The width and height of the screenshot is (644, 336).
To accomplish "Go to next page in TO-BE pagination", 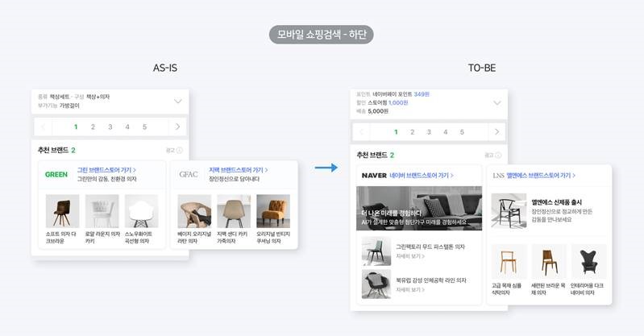I will coord(497,132).
